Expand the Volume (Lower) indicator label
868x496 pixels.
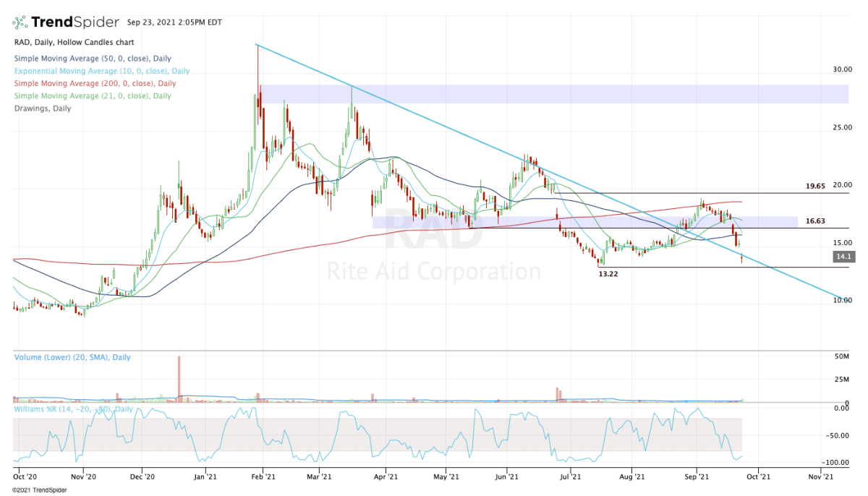[x=72, y=357]
